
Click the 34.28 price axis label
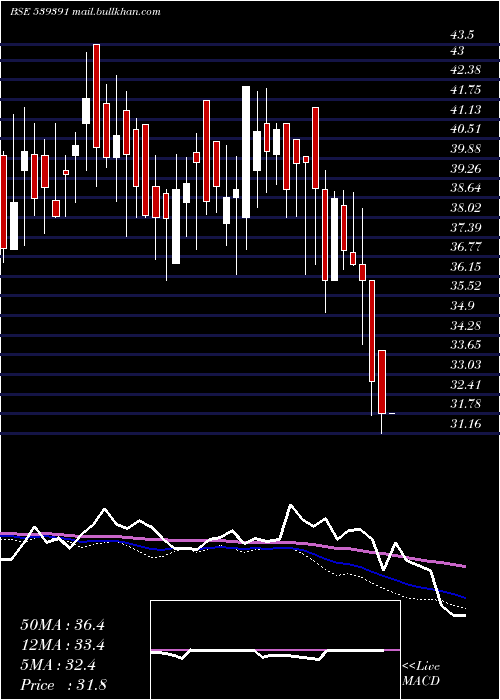(x=465, y=325)
